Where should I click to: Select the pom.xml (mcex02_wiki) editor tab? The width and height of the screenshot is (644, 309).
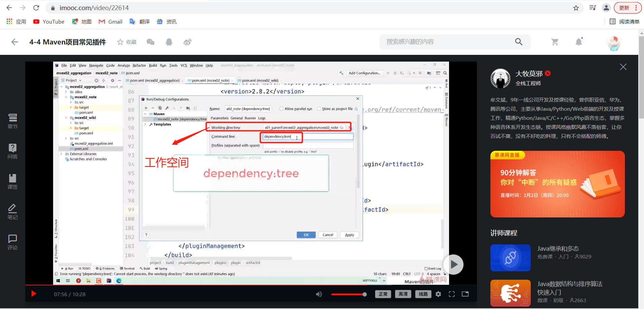pos(258,80)
